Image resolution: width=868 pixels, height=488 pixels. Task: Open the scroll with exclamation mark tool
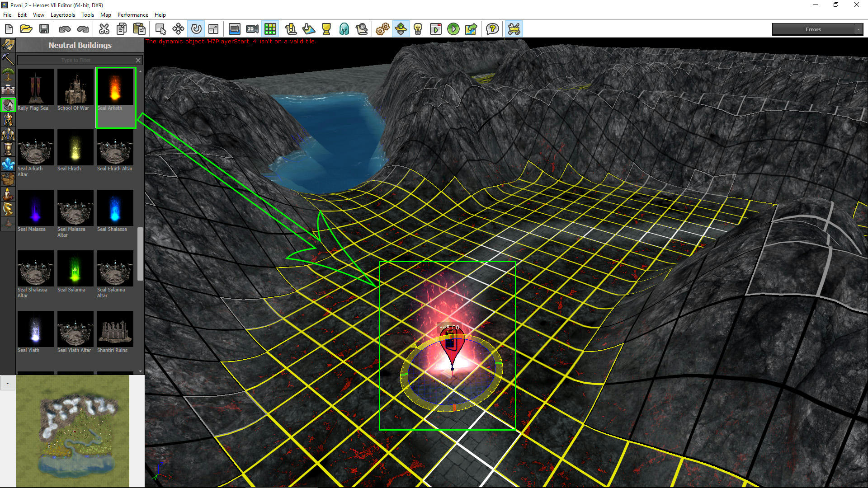(x=291, y=29)
